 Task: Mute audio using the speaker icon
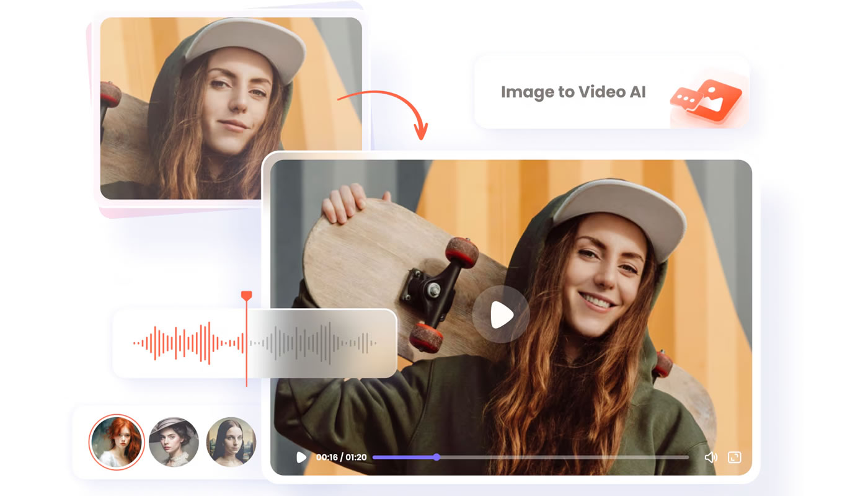(711, 458)
